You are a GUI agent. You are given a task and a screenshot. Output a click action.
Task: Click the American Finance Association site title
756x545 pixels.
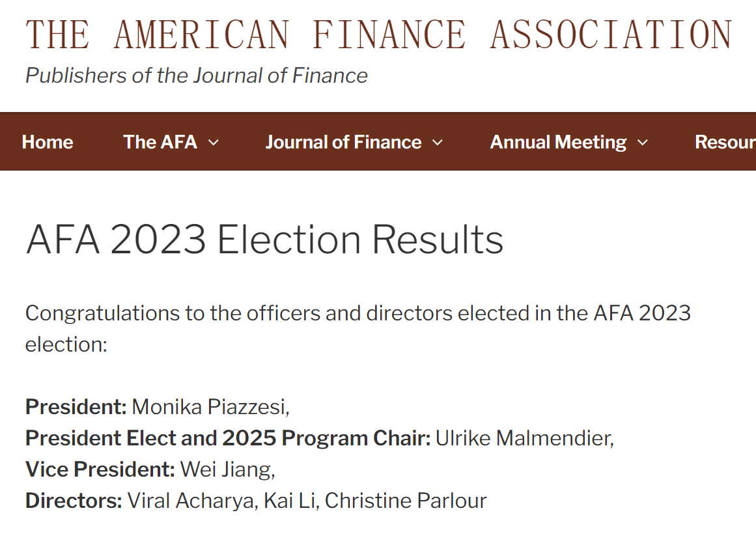click(x=378, y=35)
